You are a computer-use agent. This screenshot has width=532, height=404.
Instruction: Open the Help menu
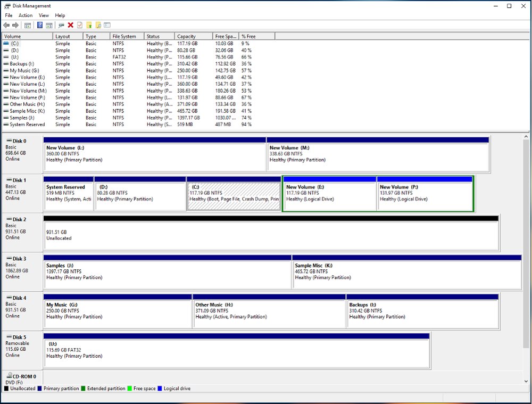pos(60,15)
